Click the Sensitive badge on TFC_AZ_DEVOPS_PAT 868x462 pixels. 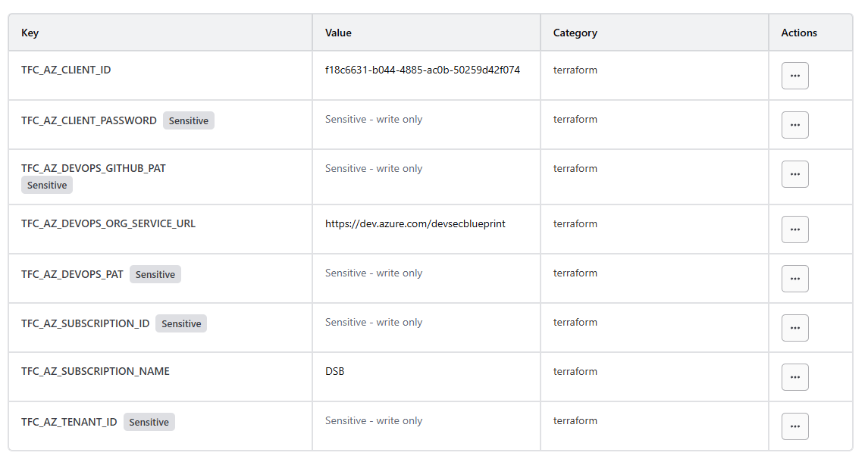click(155, 274)
